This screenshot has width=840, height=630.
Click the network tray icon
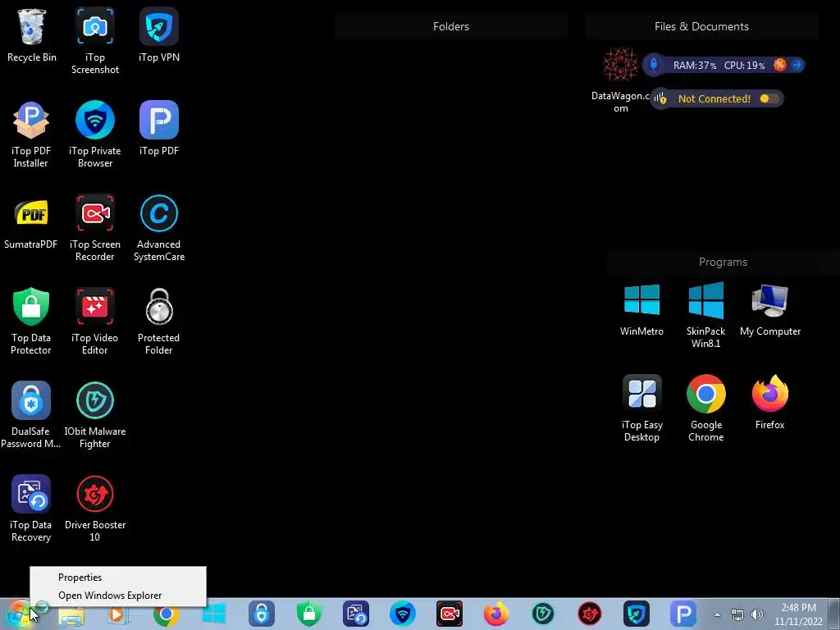click(x=737, y=614)
